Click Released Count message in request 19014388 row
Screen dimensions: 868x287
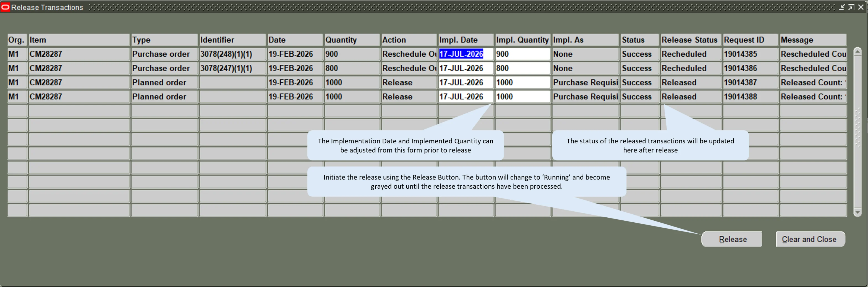coord(813,96)
